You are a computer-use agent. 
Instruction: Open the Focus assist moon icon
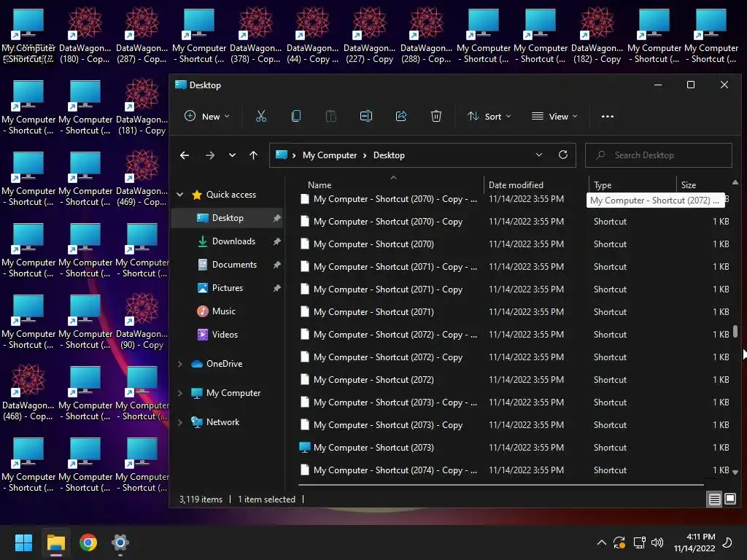tap(727, 542)
